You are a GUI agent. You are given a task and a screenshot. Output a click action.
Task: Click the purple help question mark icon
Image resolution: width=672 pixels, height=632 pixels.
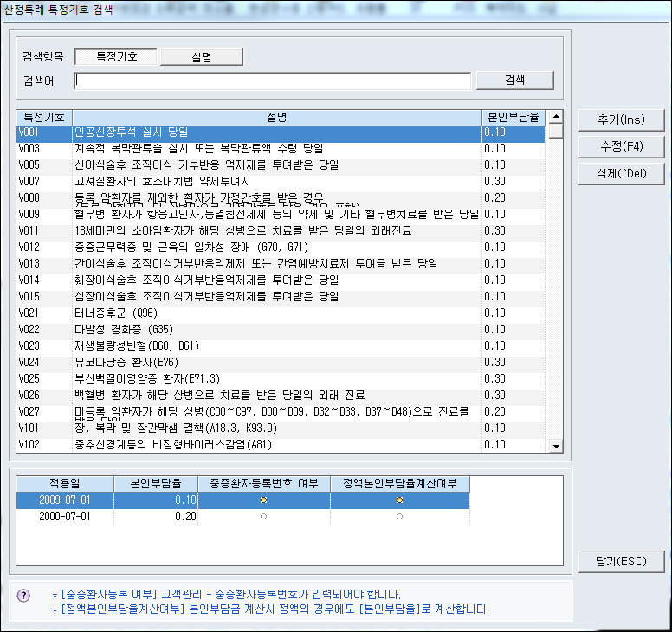(x=23, y=596)
